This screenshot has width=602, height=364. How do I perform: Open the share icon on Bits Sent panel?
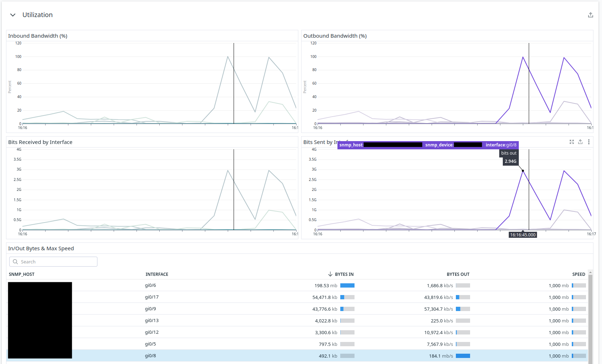580,142
